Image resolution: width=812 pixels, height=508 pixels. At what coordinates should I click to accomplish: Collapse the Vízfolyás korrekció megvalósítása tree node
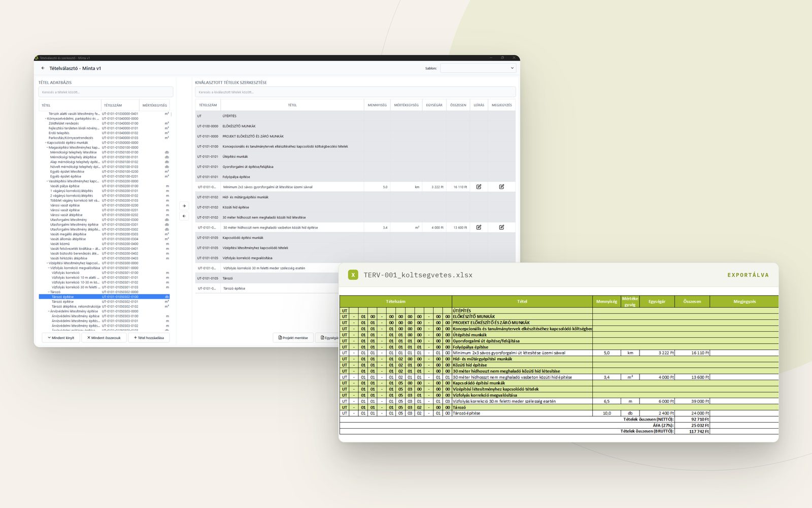coord(49,268)
